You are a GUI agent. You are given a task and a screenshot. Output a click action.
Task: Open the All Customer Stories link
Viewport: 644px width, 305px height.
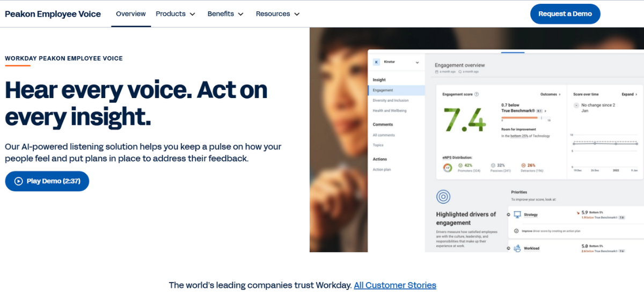(395, 285)
